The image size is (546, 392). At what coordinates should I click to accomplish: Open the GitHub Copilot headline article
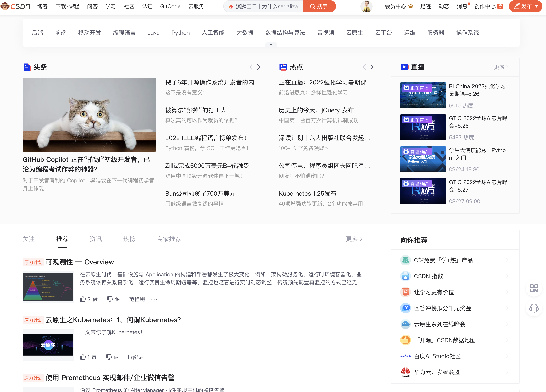pos(86,164)
